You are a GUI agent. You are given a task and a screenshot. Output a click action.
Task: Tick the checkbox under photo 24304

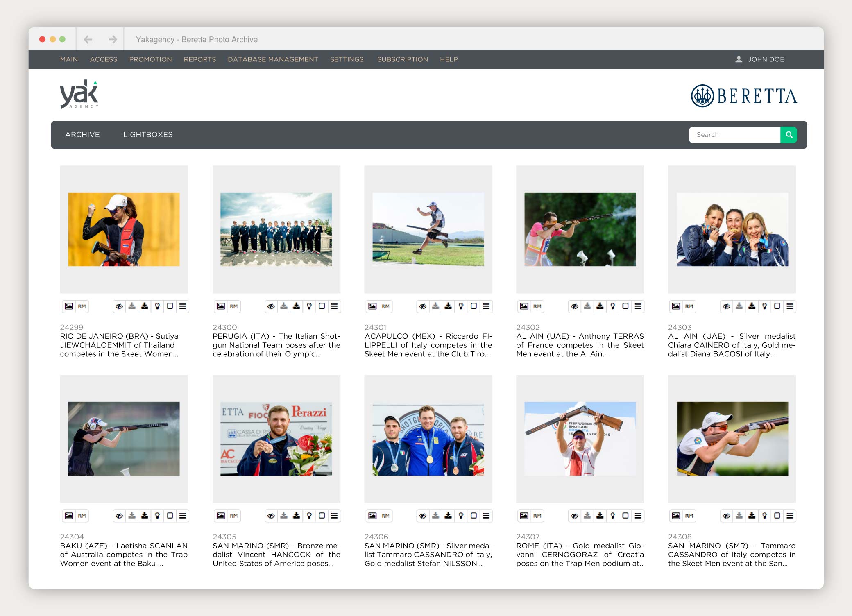click(170, 516)
